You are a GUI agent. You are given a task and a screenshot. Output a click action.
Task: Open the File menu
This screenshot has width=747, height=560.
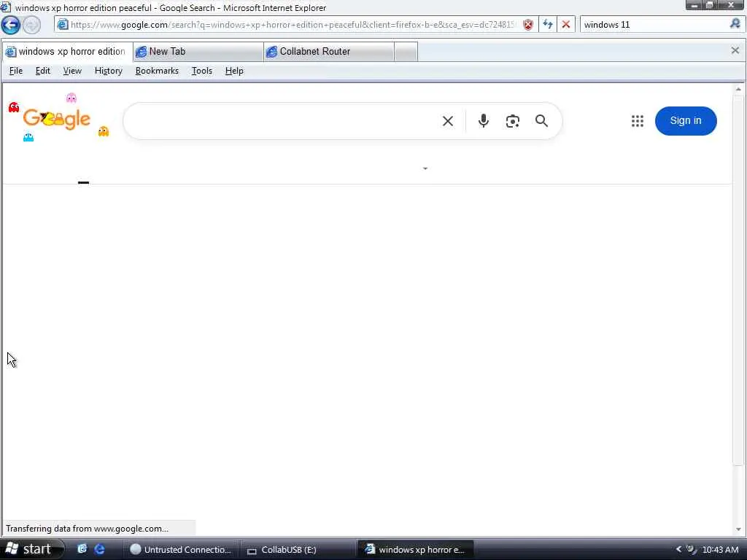(x=16, y=71)
